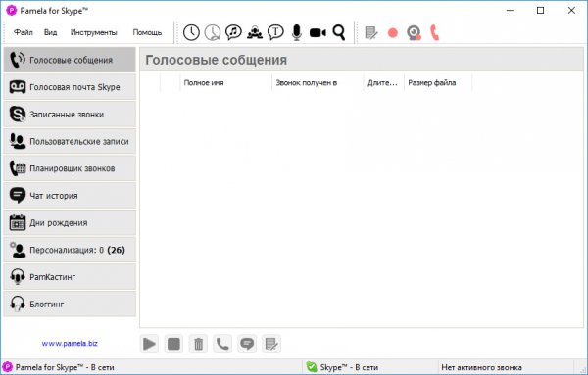Open the www.pamela.biz link
Viewport: 588px width, 375px height.
tap(70, 343)
